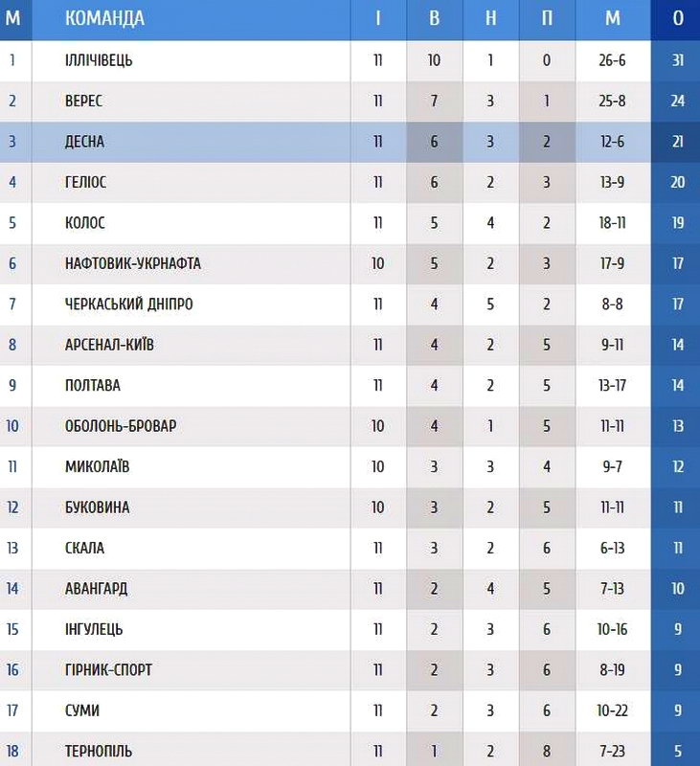This screenshot has height=766, width=700.
Task: Open the ГЕЛІОС team entry
Action: (x=86, y=182)
